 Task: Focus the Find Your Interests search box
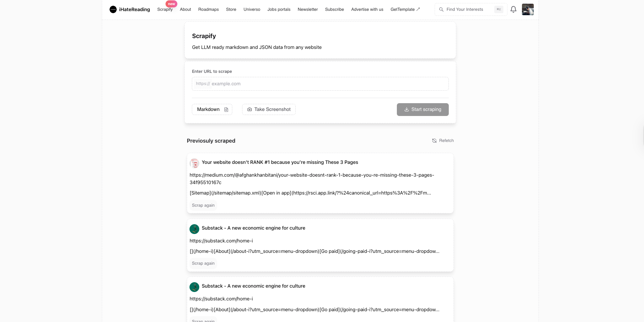[471, 9]
